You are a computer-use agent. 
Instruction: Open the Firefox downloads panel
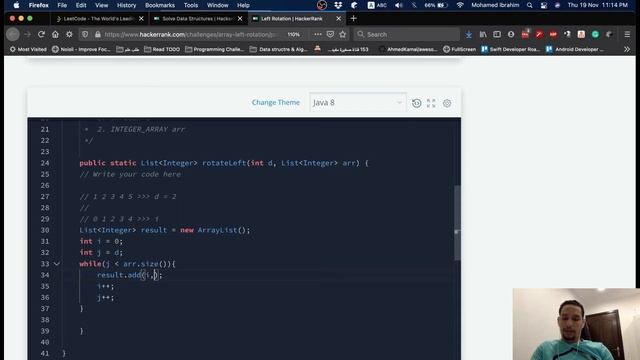coord(469,35)
